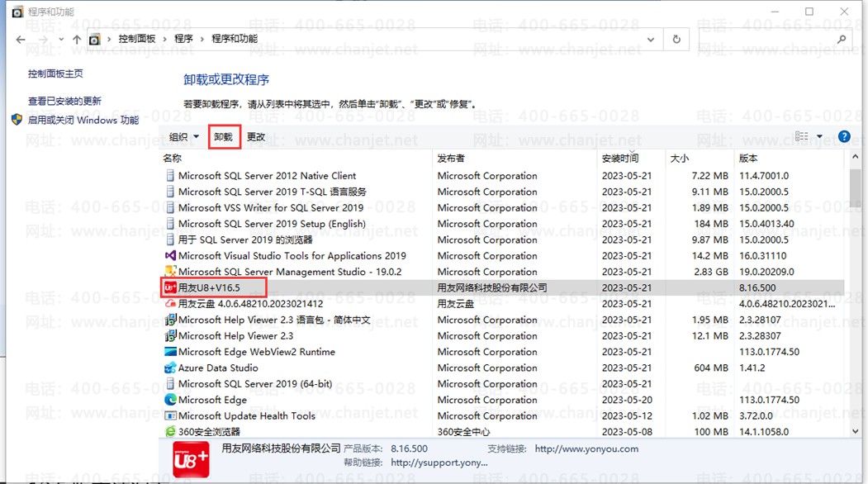Click the up arrow navigation button
Screen dimensions: 868x484
(x=77, y=39)
